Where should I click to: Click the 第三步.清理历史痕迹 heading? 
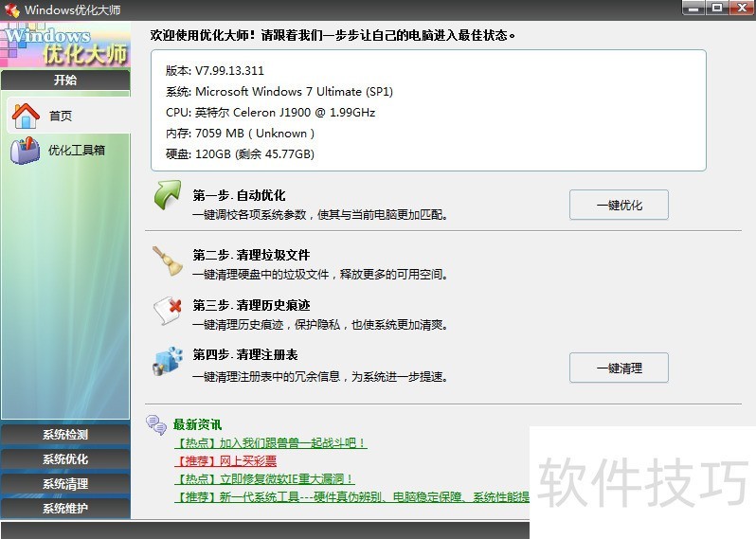point(251,305)
